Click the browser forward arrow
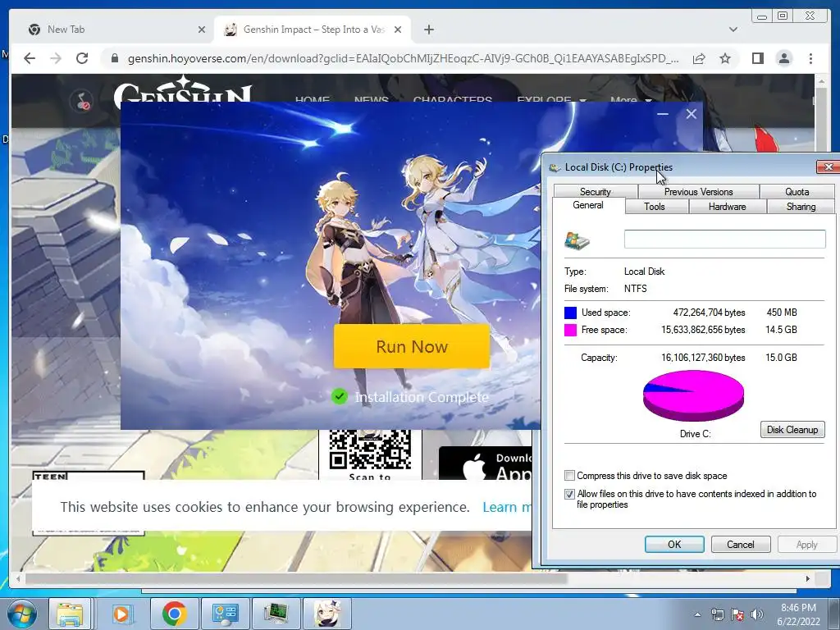 pos(56,58)
